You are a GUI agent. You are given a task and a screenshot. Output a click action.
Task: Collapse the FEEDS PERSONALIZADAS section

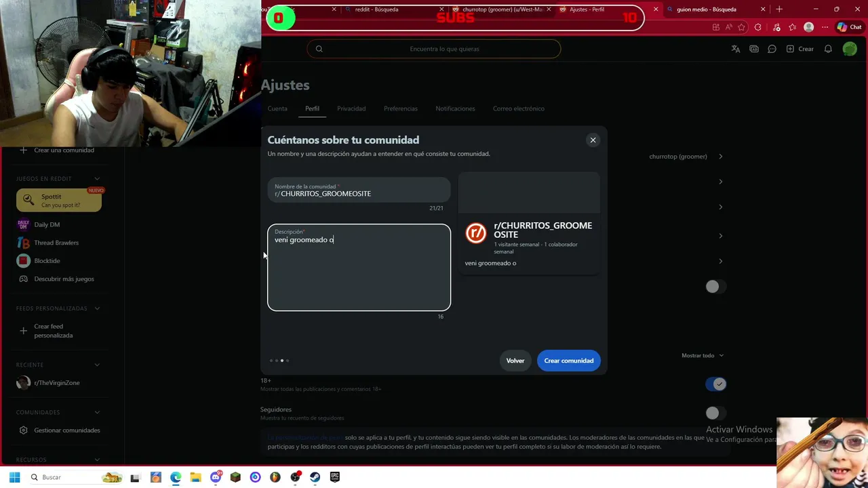[x=97, y=308]
